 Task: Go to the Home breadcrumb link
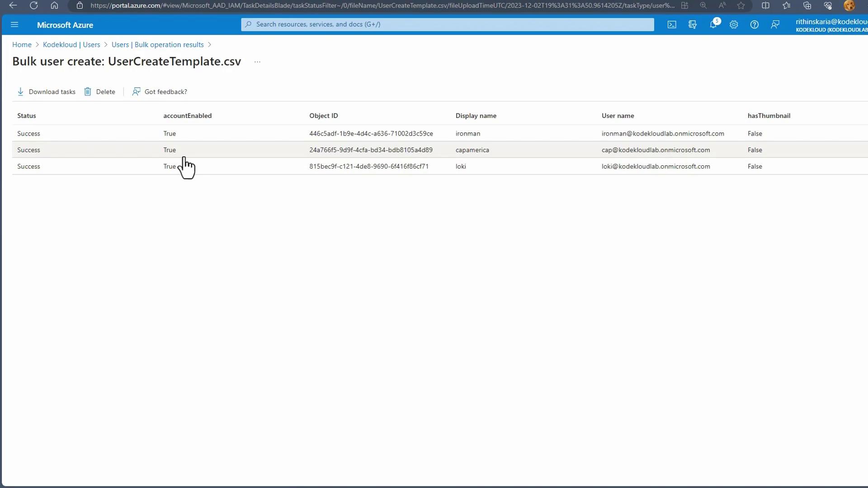coord(22,45)
